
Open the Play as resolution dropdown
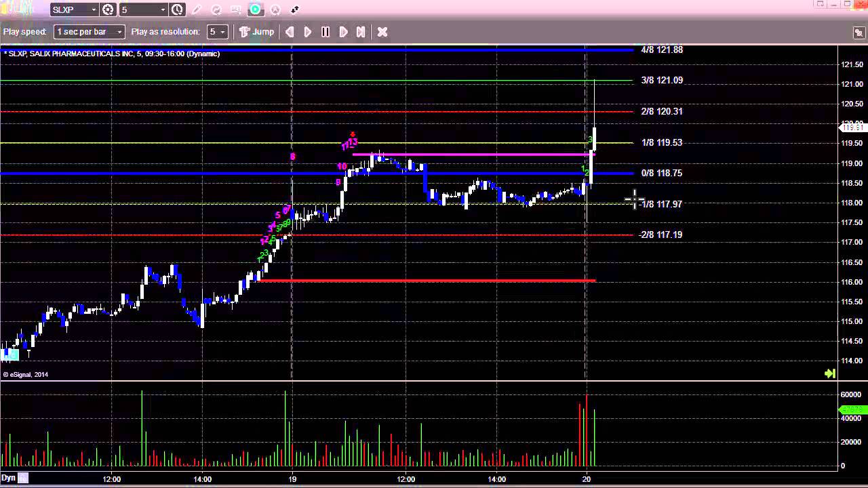pos(217,32)
